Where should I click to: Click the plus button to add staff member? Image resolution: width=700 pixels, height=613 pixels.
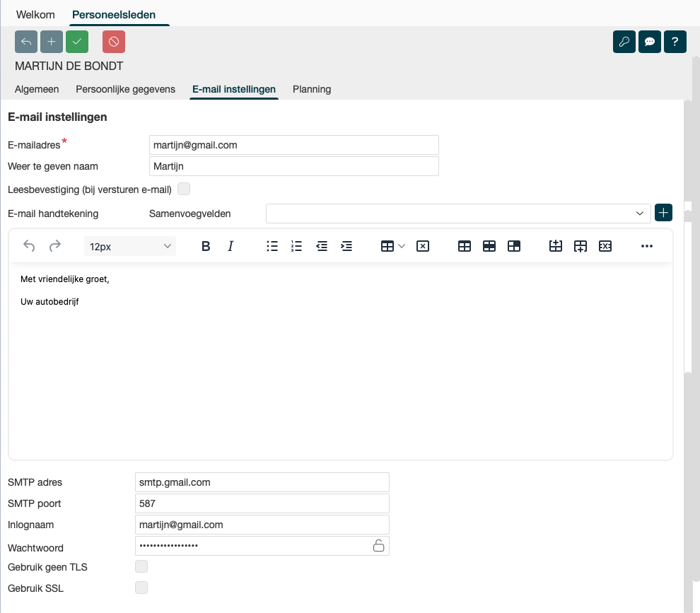click(x=52, y=42)
